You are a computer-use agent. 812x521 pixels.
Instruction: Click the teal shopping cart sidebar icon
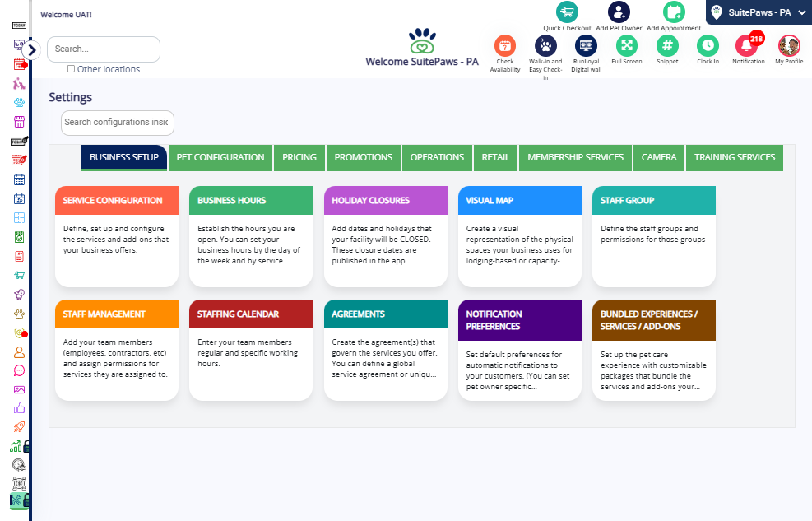(x=19, y=275)
